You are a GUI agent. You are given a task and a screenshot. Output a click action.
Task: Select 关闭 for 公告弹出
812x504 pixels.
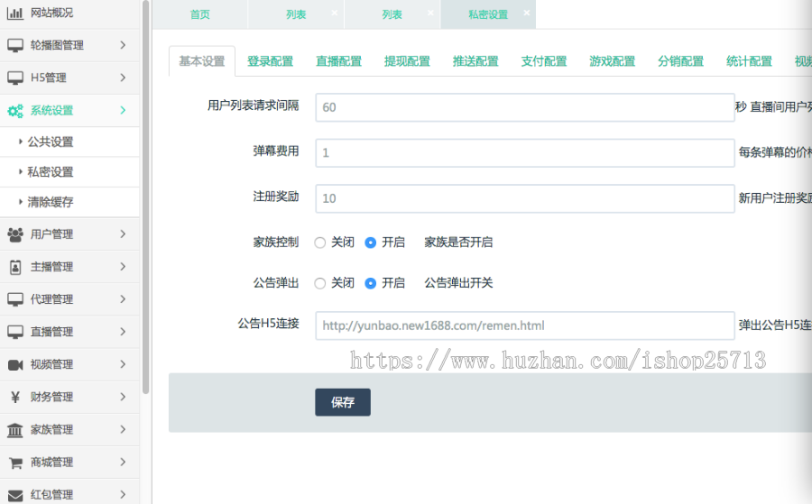coord(320,283)
